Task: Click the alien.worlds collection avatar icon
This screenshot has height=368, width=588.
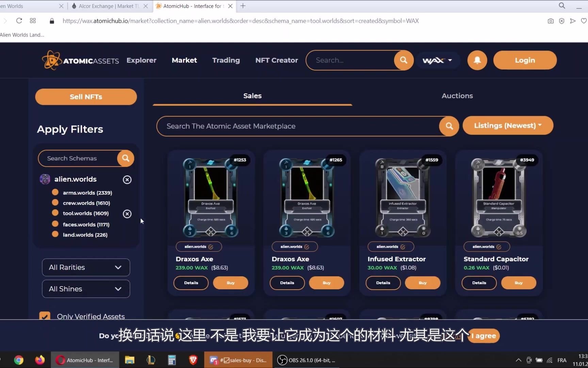Action: pyautogui.click(x=45, y=179)
